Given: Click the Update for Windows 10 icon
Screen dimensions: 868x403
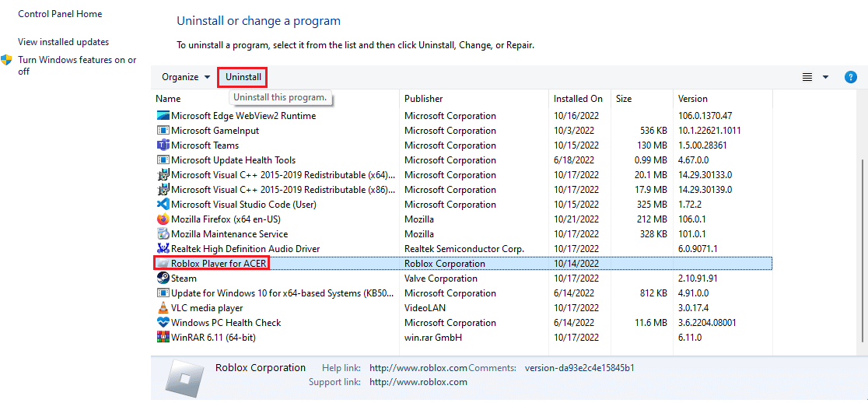Looking at the screenshot, I should (x=163, y=293).
